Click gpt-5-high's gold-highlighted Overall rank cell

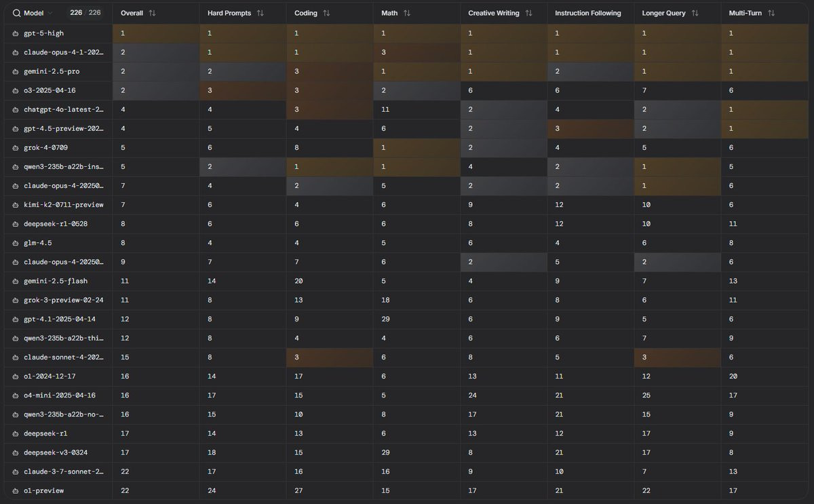156,33
